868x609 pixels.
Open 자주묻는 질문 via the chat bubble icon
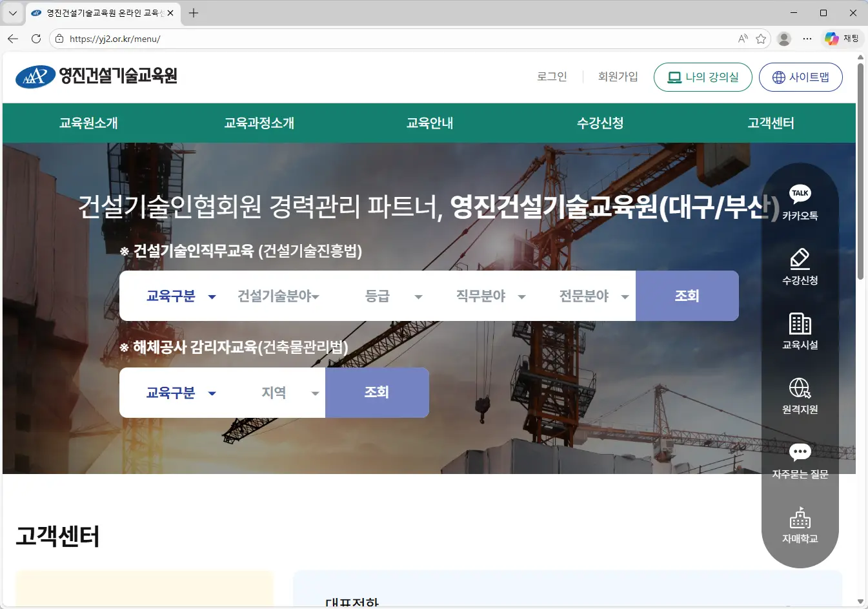coord(800,459)
